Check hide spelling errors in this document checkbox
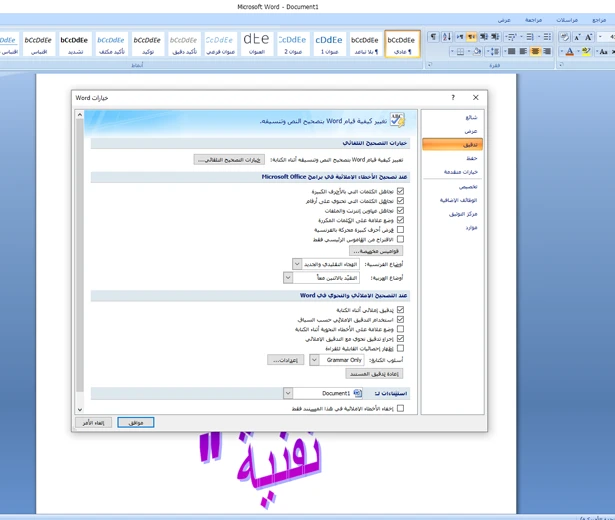This screenshot has width=615, height=520. pyautogui.click(x=400, y=408)
